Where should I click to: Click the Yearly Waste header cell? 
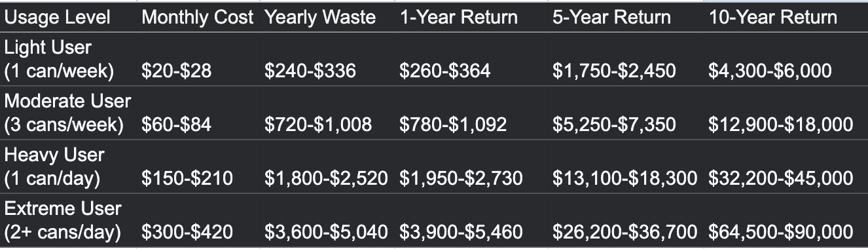click(319, 18)
